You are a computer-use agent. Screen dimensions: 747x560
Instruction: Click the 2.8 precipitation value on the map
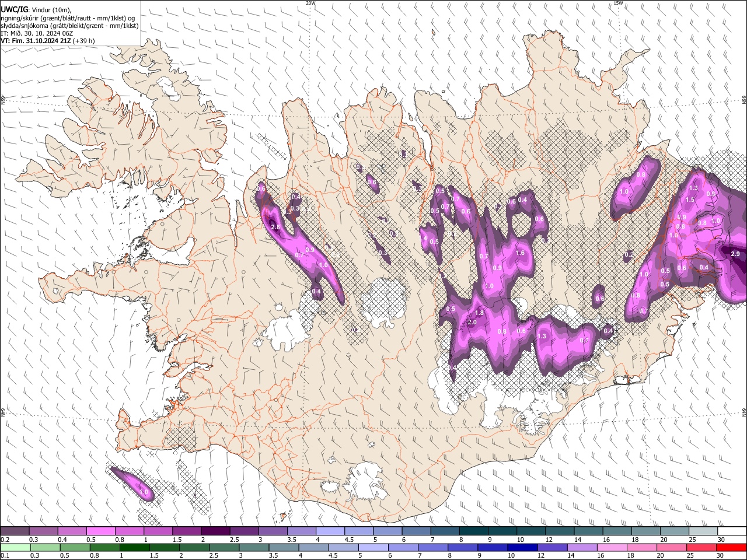click(275, 227)
